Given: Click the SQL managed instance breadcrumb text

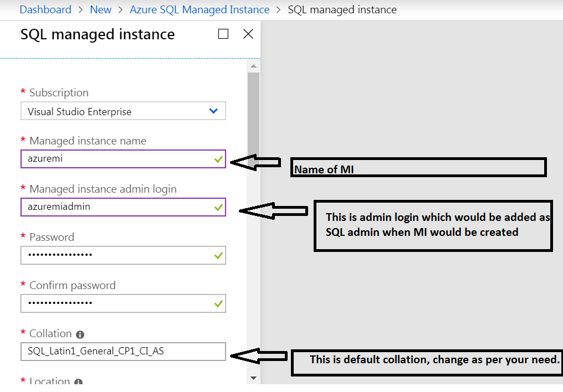Looking at the screenshot, I should pos(342,9).
